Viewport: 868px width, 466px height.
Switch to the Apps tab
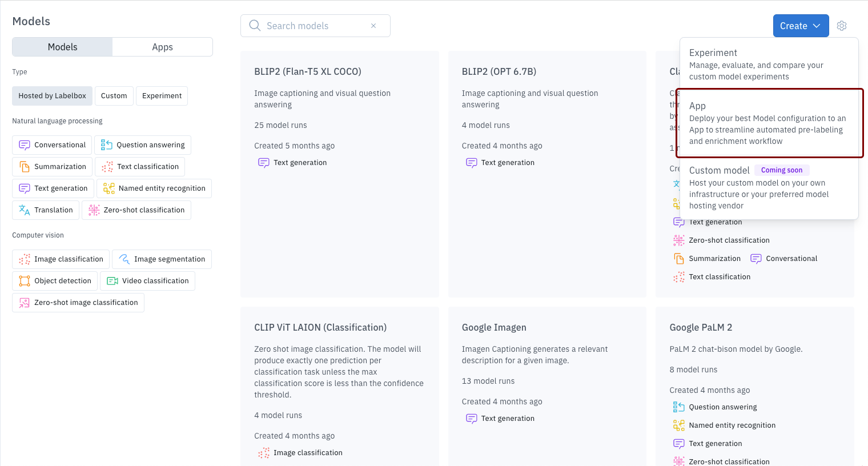(162, 47)
